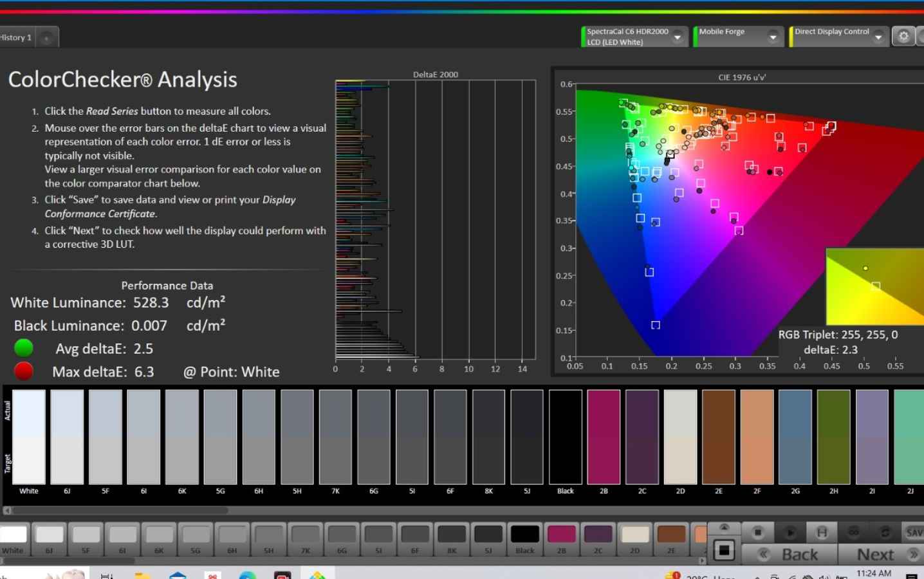Select the White patch in the bottom swatch strip
Viewport: 924px width, 579px height.
pyautogui.click(x=13, y=538)
